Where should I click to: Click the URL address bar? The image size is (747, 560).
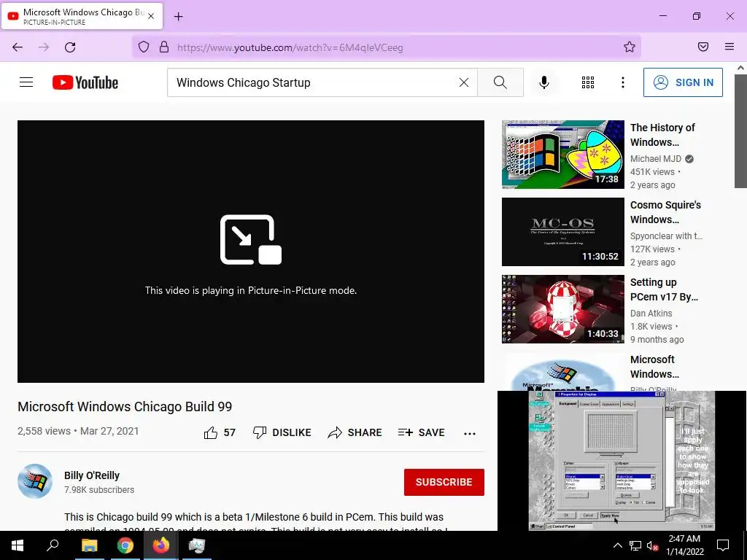tap(386, 47)
